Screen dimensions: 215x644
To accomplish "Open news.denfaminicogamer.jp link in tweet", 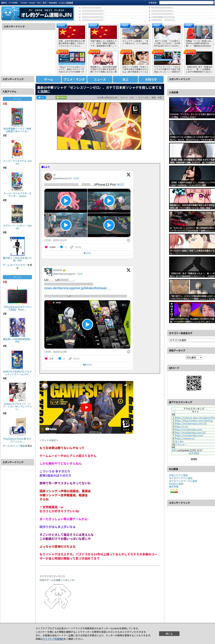I will pos(77,288).
